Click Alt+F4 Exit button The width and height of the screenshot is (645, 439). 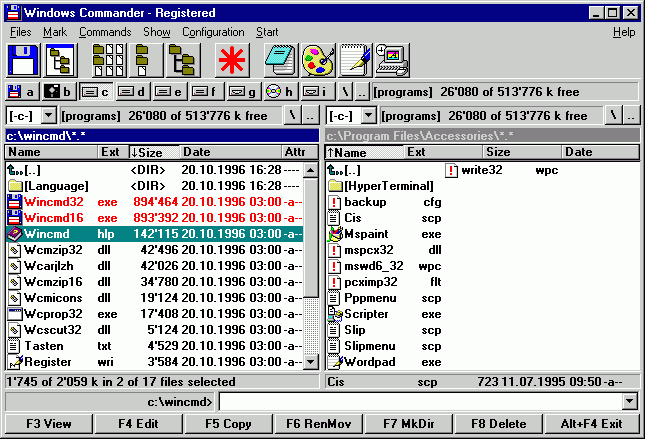tap(592, 424)
